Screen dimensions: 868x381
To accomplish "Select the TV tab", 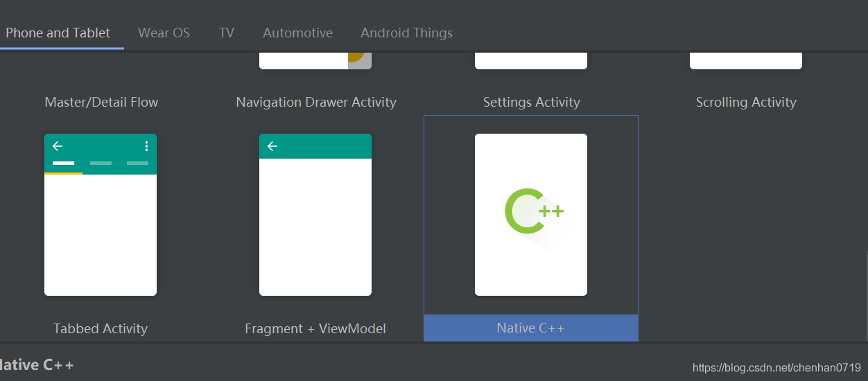I will (x=227, y=33).
